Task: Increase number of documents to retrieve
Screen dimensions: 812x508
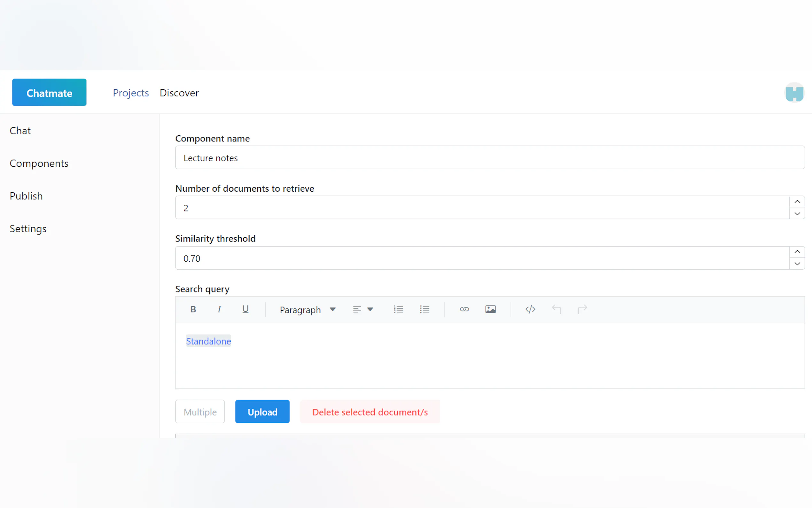Action: pos(797,202)
